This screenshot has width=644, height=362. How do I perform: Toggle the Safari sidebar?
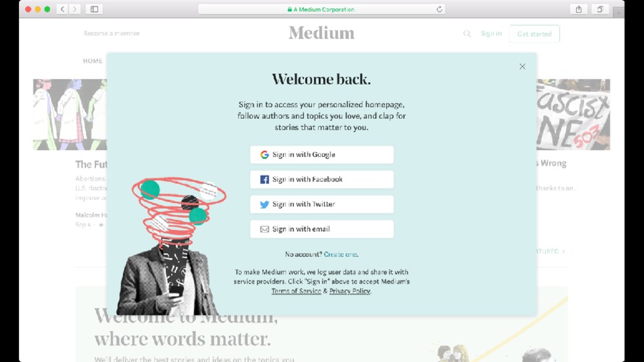94,9
